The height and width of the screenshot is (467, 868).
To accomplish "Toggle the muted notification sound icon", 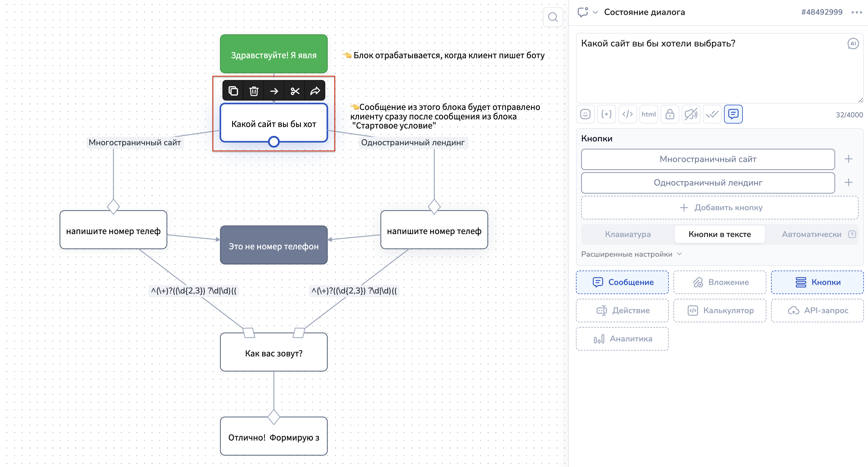I will click(x=691, y=114).
